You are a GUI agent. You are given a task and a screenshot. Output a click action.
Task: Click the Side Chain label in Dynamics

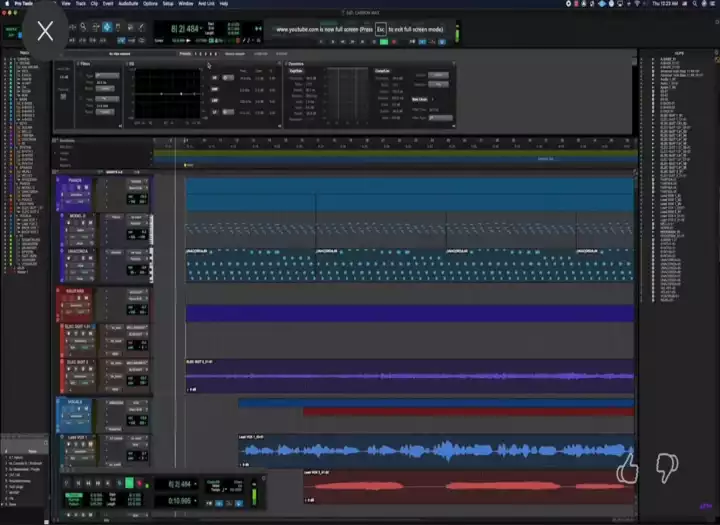click(419, 99)
